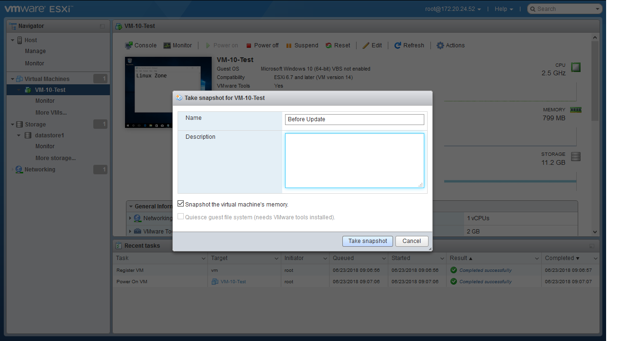
Task: Click the Refresh icon
Action: pyautogui.click(x=398, y=45)
